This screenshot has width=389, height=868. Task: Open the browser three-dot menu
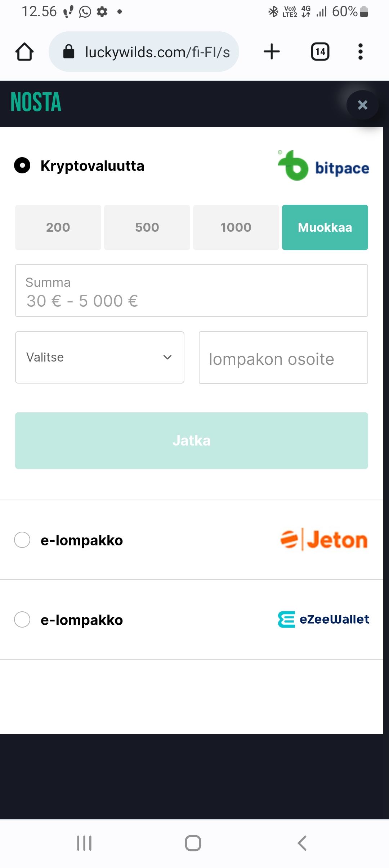point(360,52)
